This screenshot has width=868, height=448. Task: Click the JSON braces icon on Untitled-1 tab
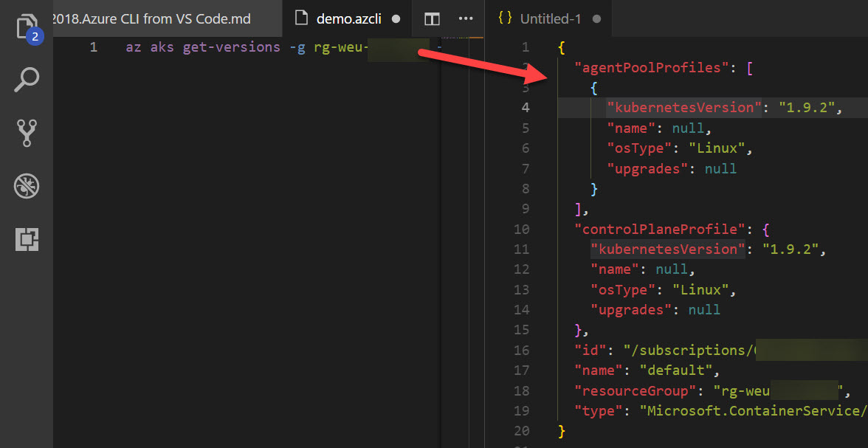pos(505,18)
